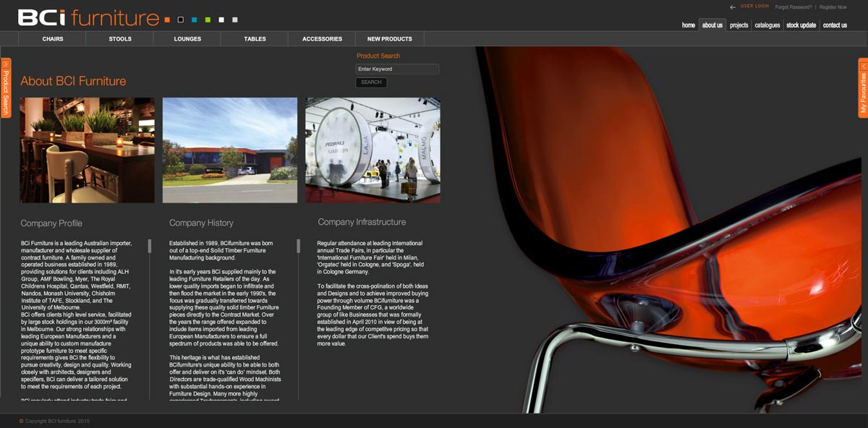
Task: Browse the New Products menu
Action: click(x=389, y=39)
